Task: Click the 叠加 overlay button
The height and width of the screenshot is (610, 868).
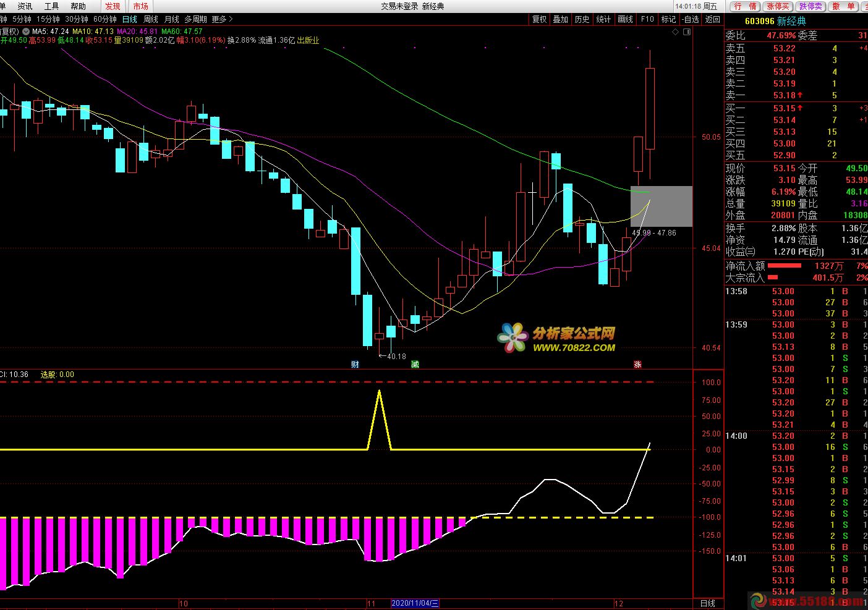Action: [x=561, y=19]
